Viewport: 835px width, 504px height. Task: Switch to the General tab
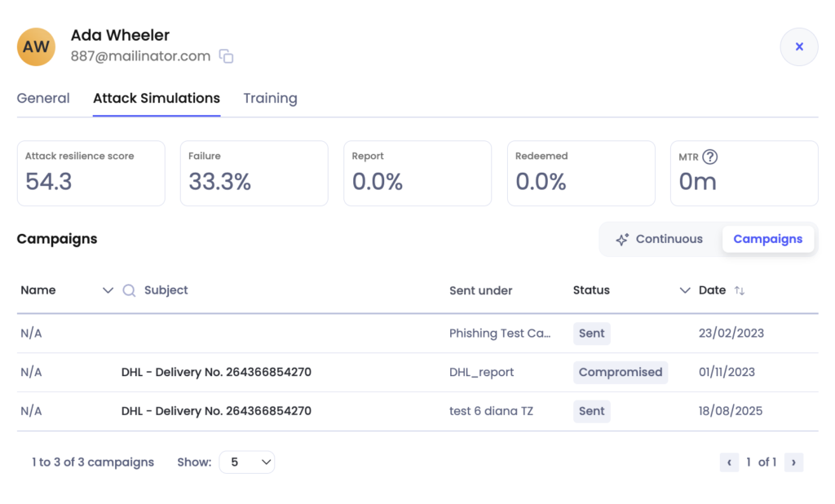click(x=43, y=98)
